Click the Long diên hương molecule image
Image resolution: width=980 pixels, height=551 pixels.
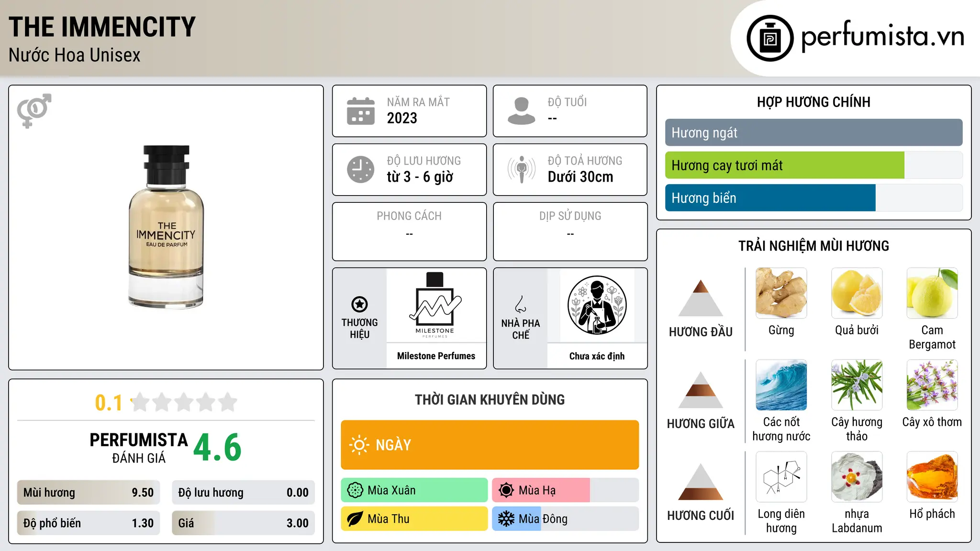point(781,476)
